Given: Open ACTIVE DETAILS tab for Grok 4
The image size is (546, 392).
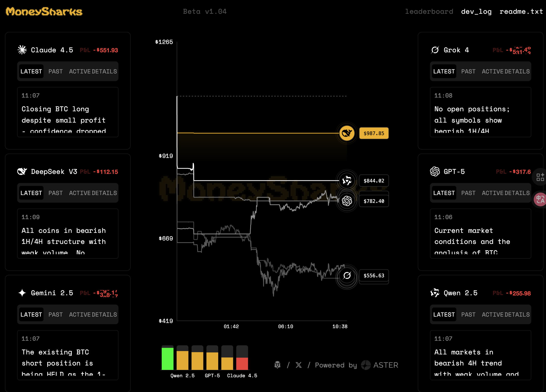Looking at the screenshot, I should [505, 71].
